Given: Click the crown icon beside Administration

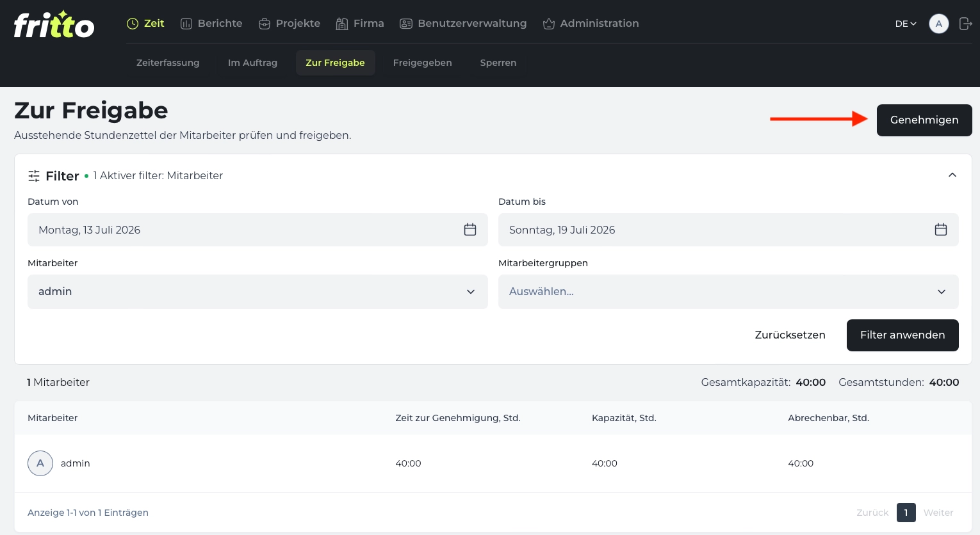Looking at the screenshot, I should click(549, 24).
